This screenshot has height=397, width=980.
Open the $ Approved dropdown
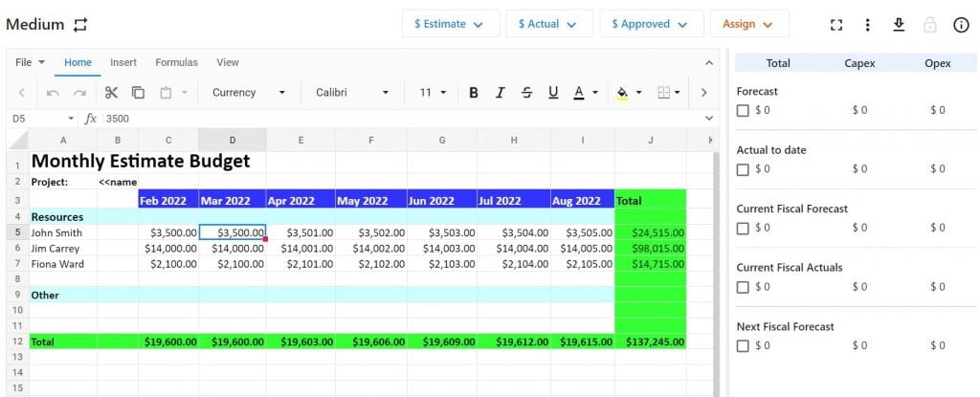pyautogui.click(x=651, y=24)
